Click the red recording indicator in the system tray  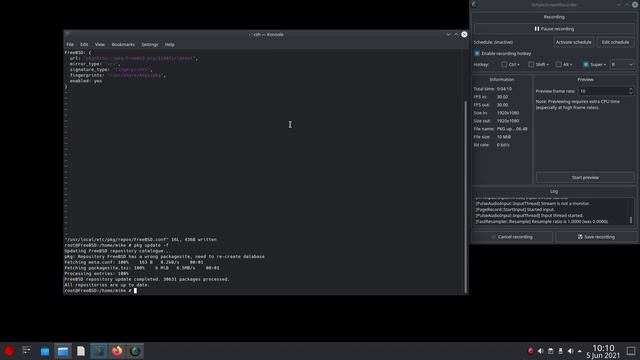point(531,351)
